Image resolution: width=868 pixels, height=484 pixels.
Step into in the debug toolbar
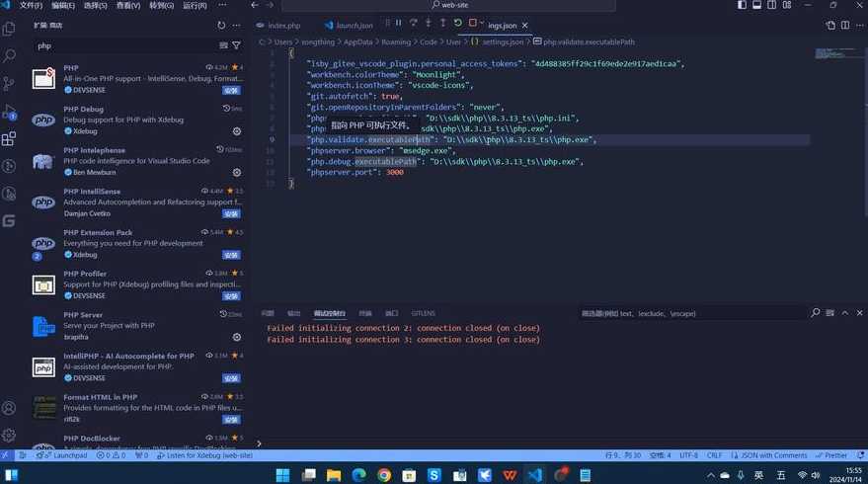coord(428,23)
